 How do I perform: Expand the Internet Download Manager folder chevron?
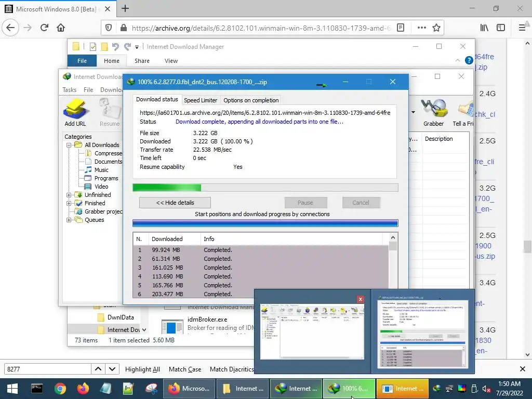coord(144,330)
